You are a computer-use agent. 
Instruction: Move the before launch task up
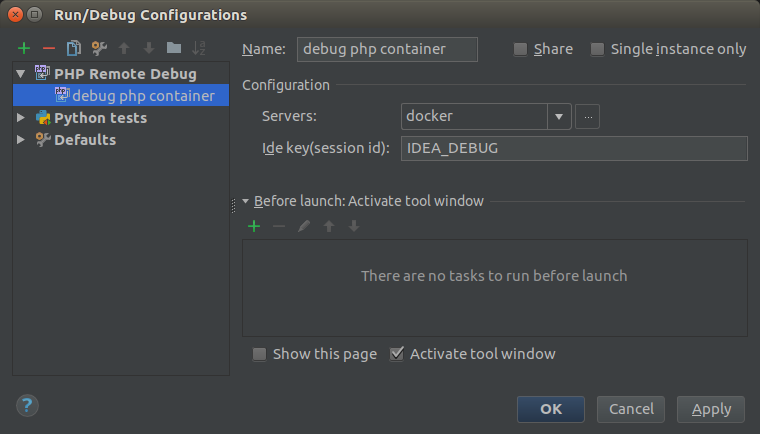point(329,226)
